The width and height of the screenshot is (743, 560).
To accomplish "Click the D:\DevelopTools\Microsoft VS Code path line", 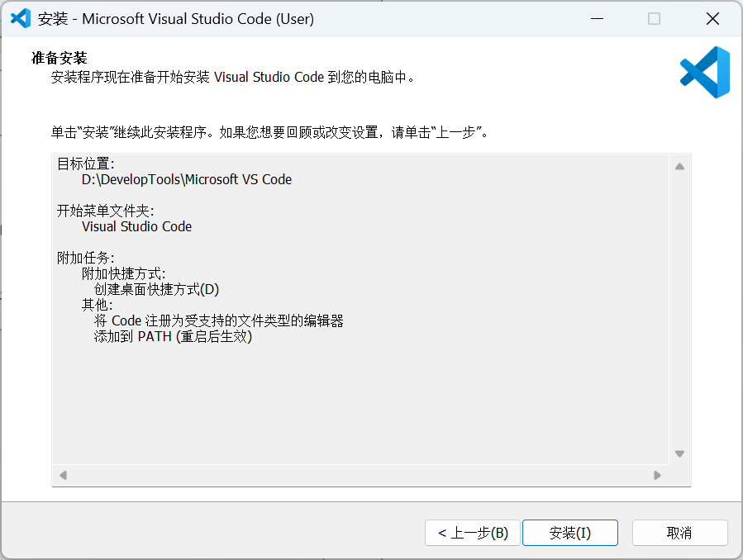I will [187, 179].
